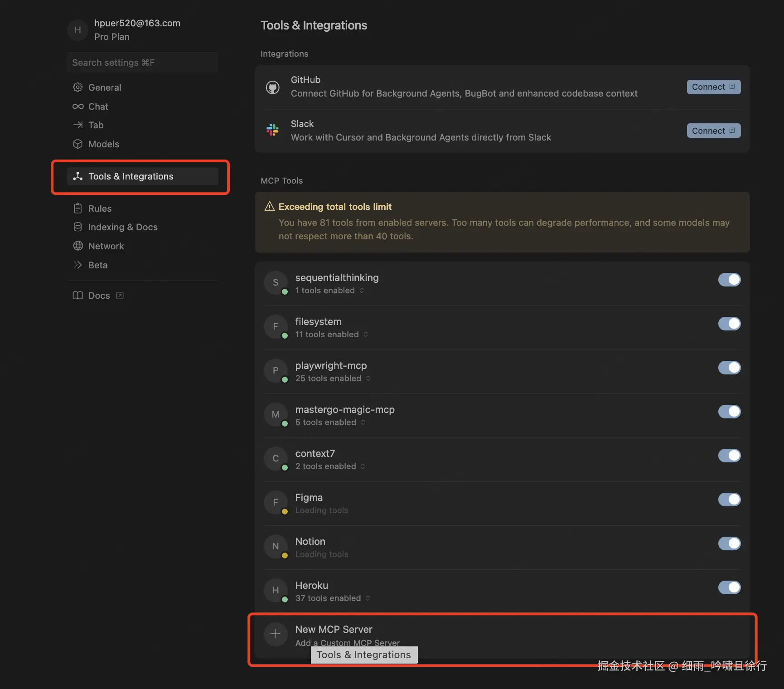Open Indexing & Docs settings
The image size is (784, 689).
[x=142, y=227]
